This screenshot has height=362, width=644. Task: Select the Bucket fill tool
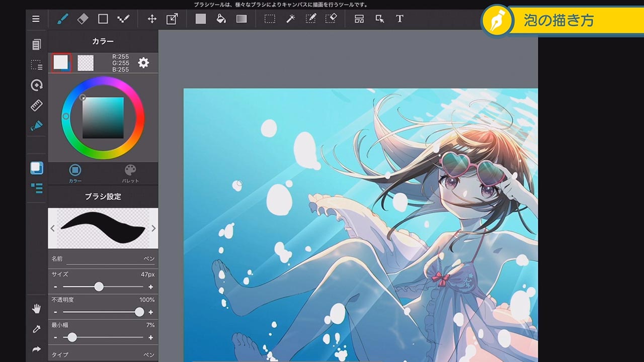click(221, 19)
